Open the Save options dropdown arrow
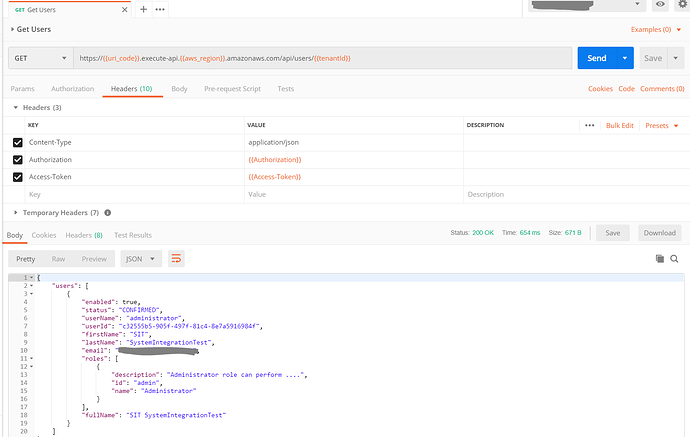 pos(675,58)
